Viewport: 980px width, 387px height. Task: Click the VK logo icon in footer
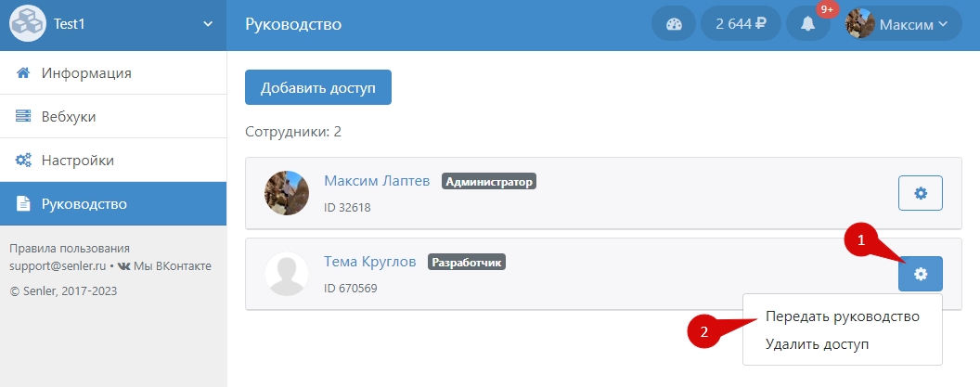pyautogui.click(x=123, y=266)
